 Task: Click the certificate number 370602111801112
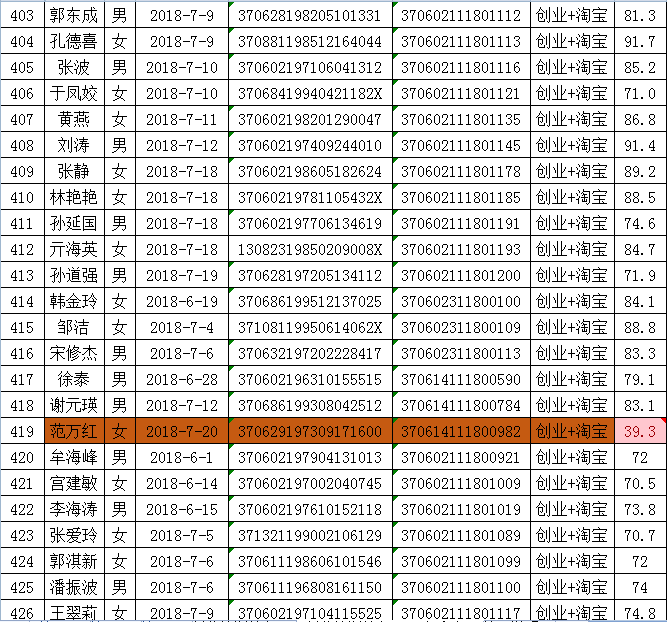461,16
